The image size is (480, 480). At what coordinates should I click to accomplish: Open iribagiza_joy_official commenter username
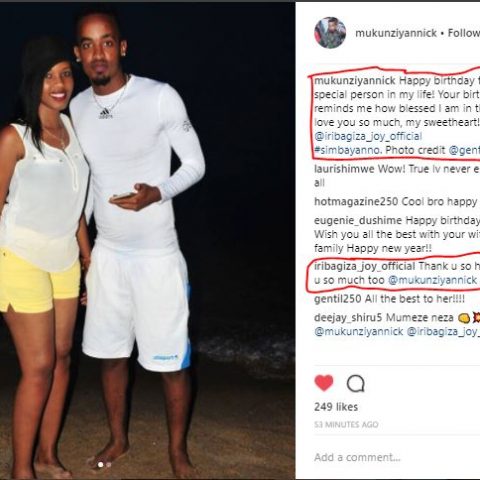point(364,266)
